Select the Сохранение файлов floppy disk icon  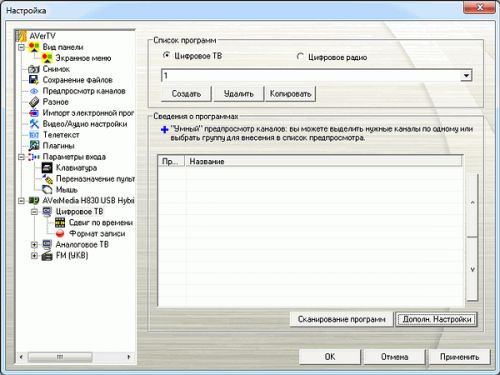pyautogui.click(x=34, y=80)
